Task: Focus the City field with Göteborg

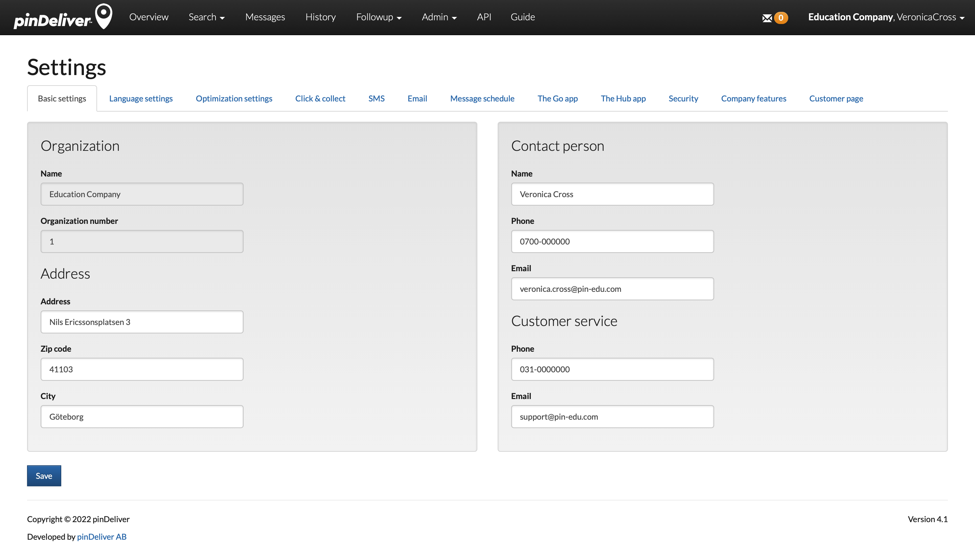Action: 142,417
